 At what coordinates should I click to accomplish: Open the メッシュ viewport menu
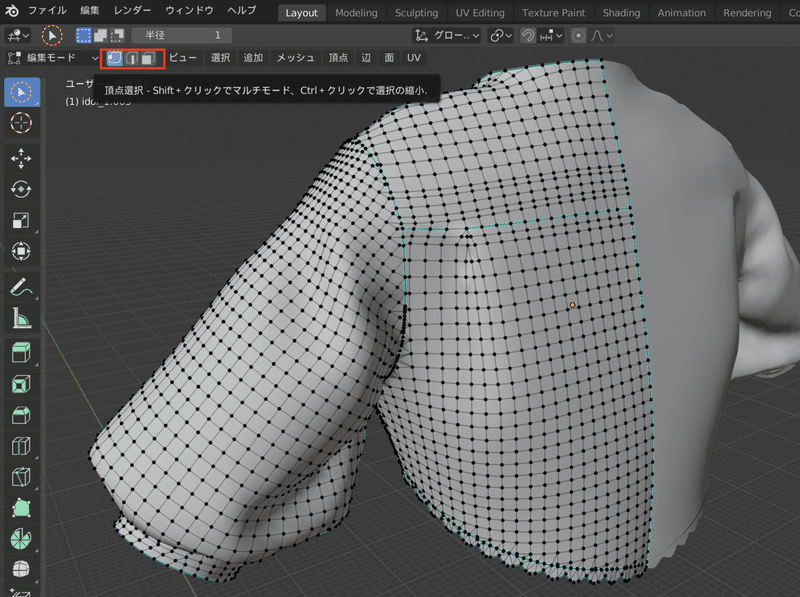(x=295, y=58)
